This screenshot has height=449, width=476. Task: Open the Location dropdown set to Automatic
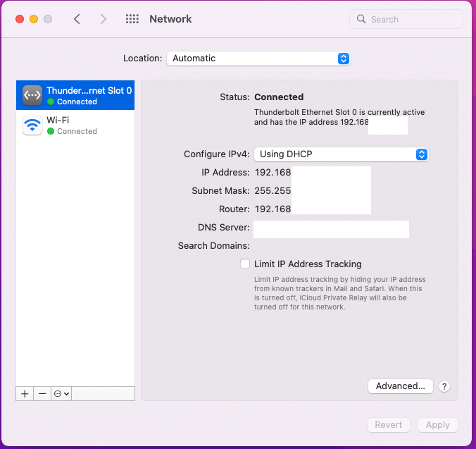[x=258, y=59]
